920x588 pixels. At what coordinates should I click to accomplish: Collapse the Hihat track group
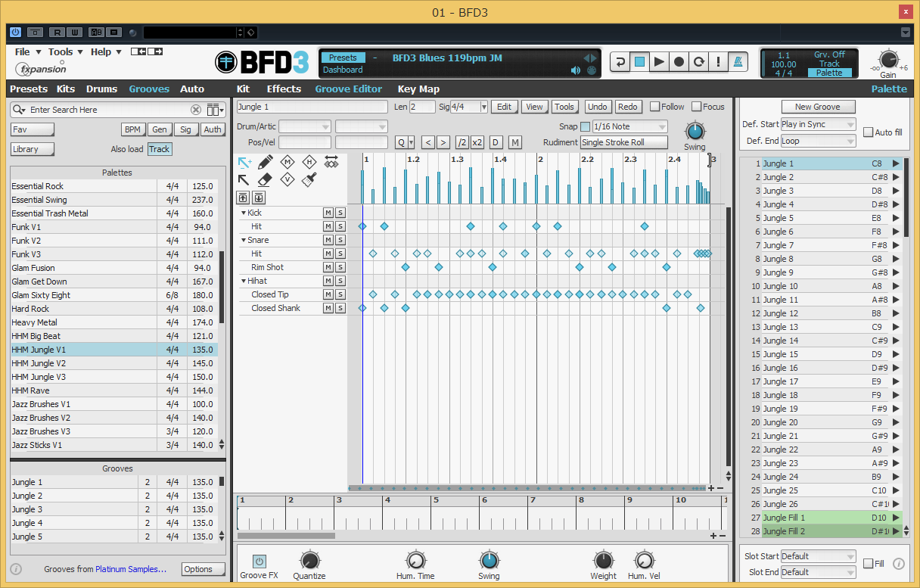tap(244, 281)
